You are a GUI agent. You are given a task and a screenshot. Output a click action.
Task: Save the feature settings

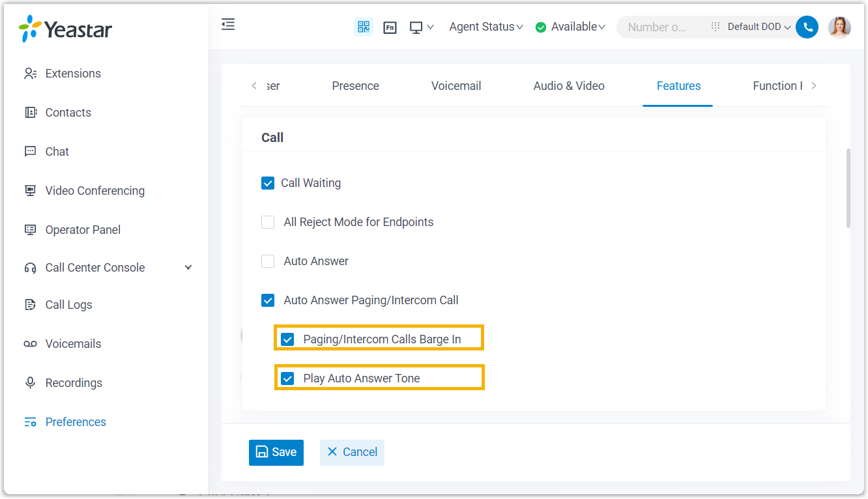[276, 452]
